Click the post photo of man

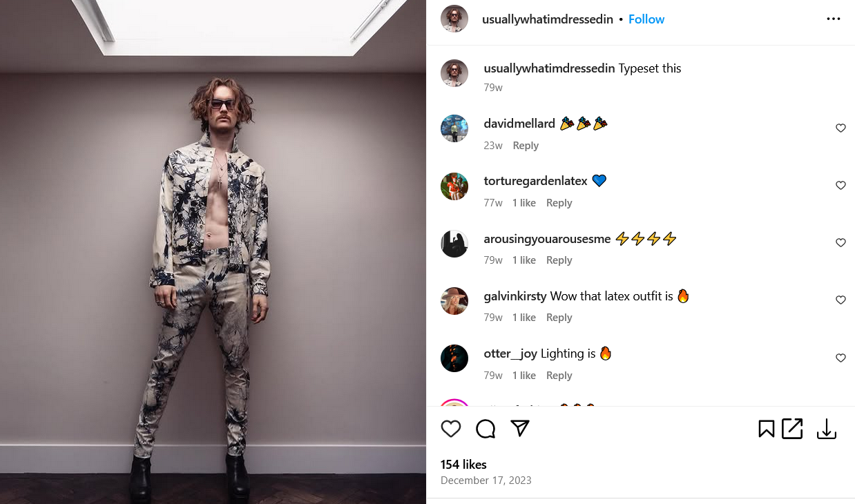[213, 252]
